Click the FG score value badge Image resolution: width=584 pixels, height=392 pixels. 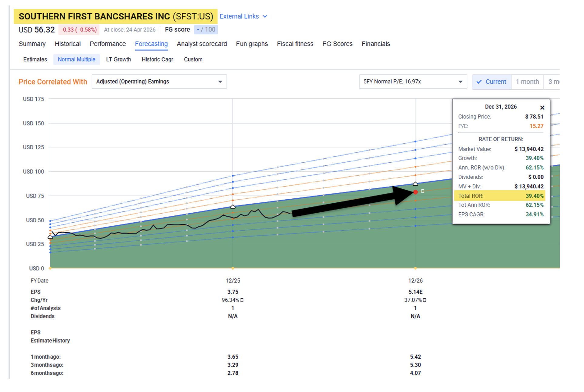206,30
